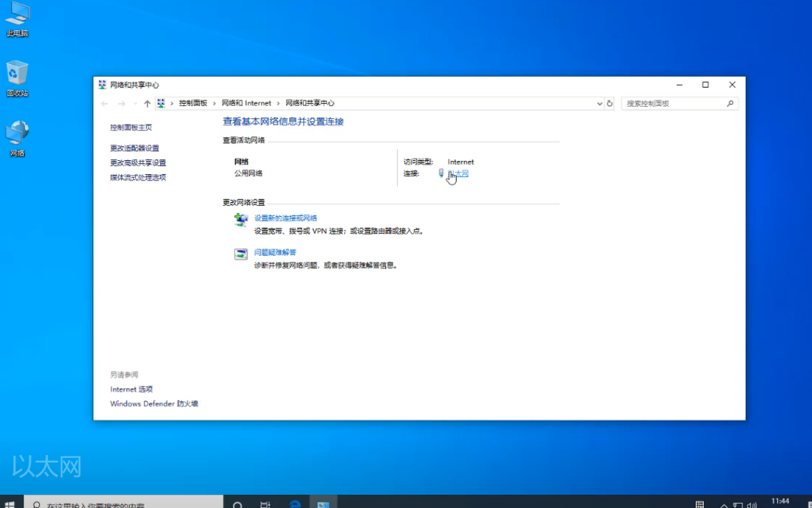This screenshot has height=508, width=812.
Task: Click the network status icon in system tray
Action: pos(737,505)
